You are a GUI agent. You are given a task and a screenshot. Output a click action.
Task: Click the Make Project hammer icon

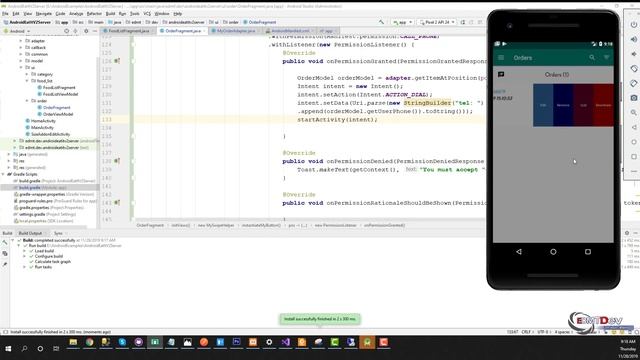[381, 22]
